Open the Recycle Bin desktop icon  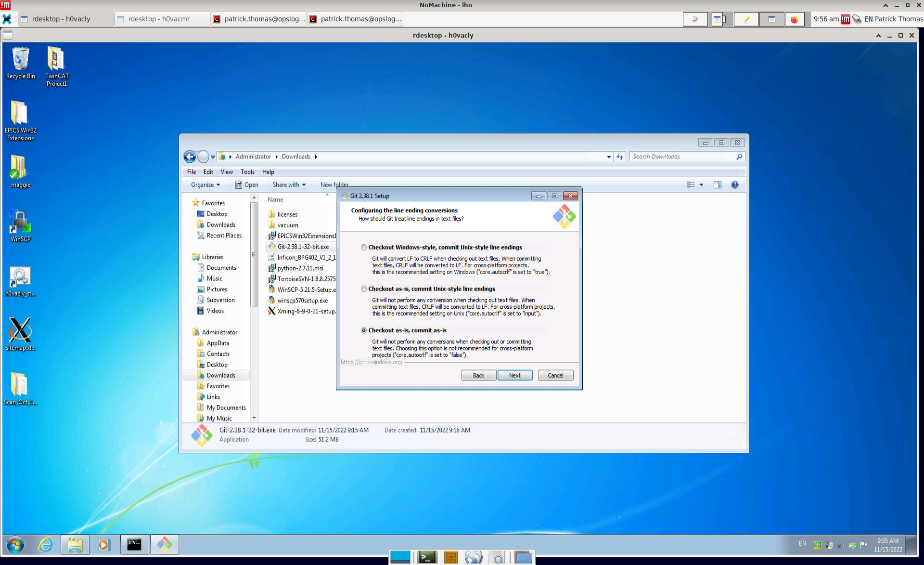click(x=20, y=63)
